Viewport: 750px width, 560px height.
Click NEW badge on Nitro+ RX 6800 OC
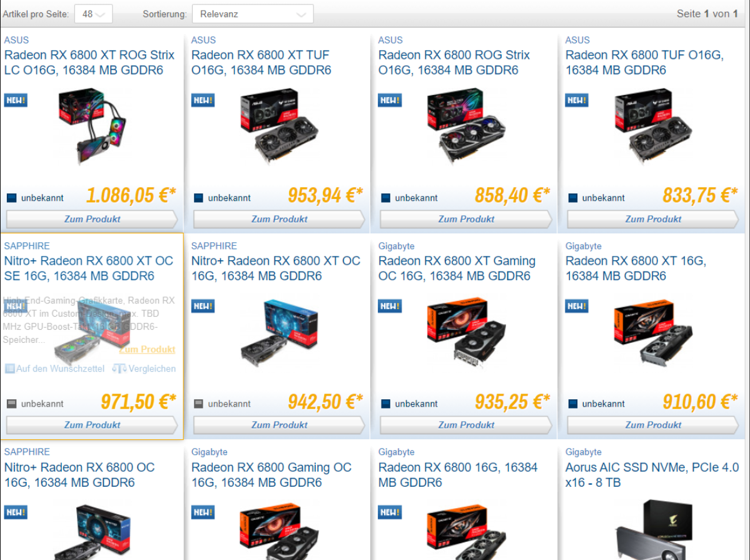click(x=16, y=512)
